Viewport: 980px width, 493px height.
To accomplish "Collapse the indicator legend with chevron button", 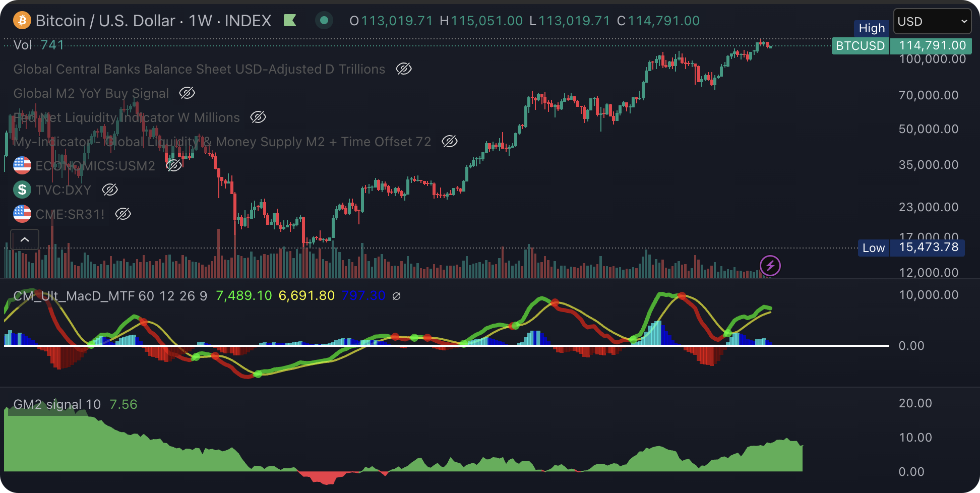I will 25,239.
